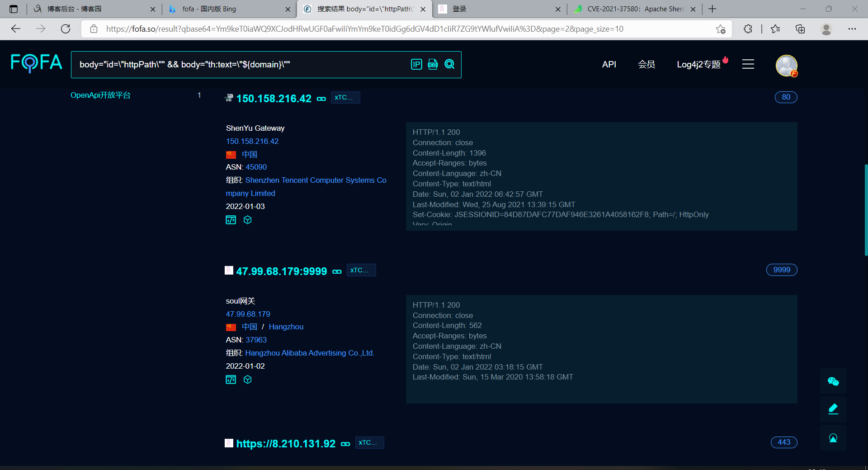The width and height of the screenshot is (868, 470).
Task: Open the user avatar profile menu
Action: point(787,66)
